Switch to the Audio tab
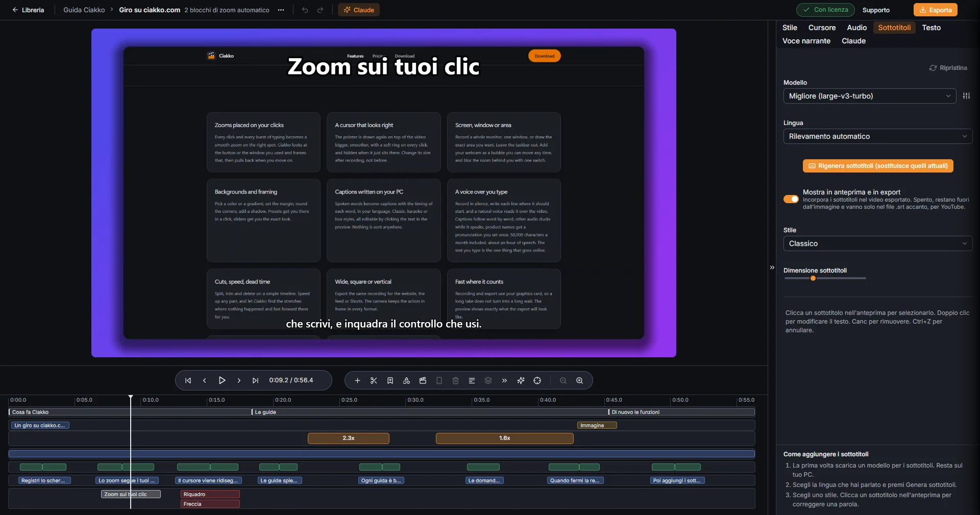This screenshot has height=515, width=980. [856, 28]
